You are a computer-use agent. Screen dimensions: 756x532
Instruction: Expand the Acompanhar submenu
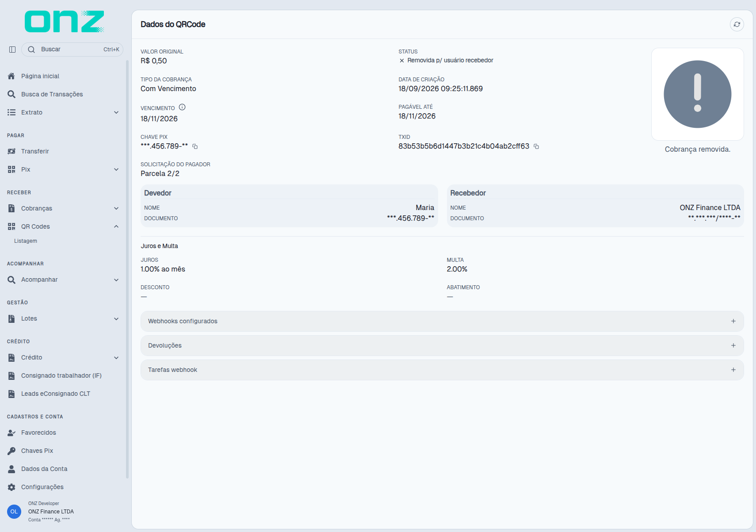click(x=116, y=279)
